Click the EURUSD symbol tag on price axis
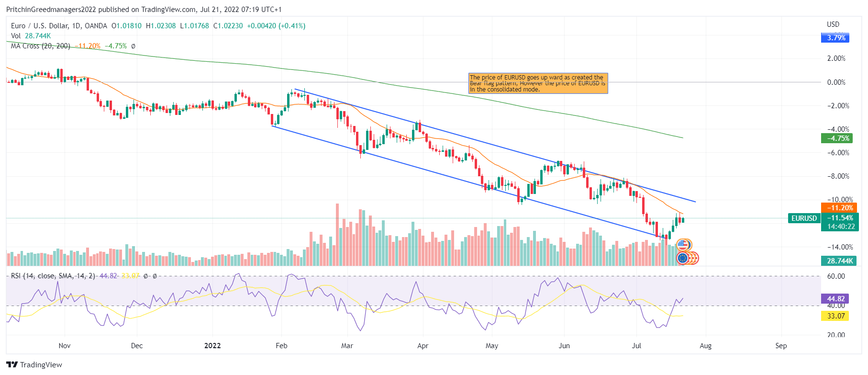Viewport: 868px width, 375px height. [x=804, y=218]
